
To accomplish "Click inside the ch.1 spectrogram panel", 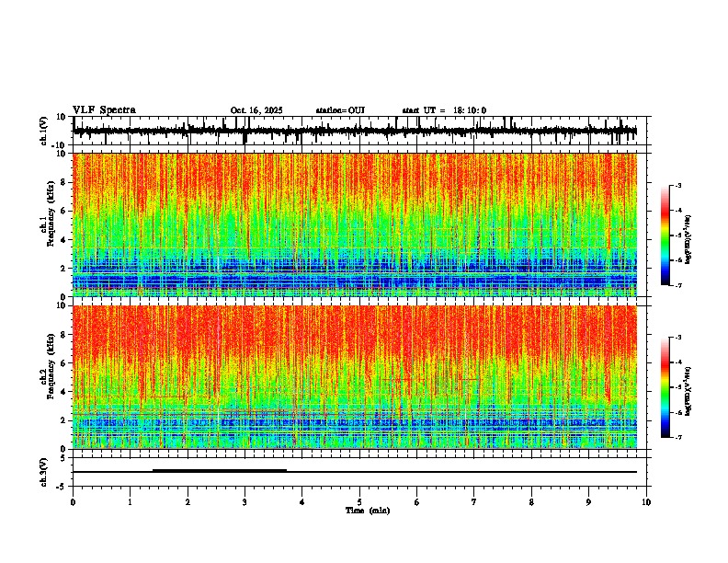I will pyautogui.click(x=355, y=224).
